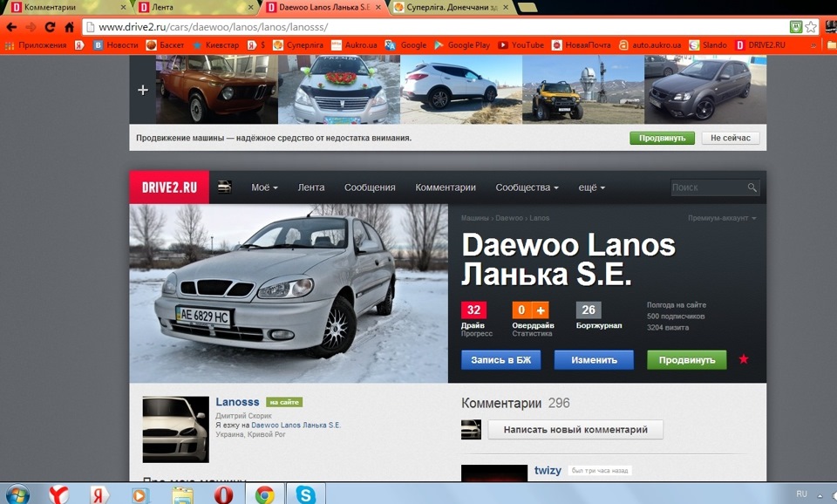Open browser home page icon
The image size is (837, 504).
point(70,27)
